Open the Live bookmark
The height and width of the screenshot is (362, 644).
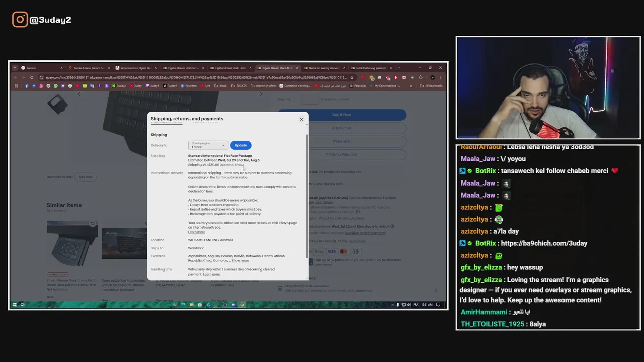click(x=205, y=86)
